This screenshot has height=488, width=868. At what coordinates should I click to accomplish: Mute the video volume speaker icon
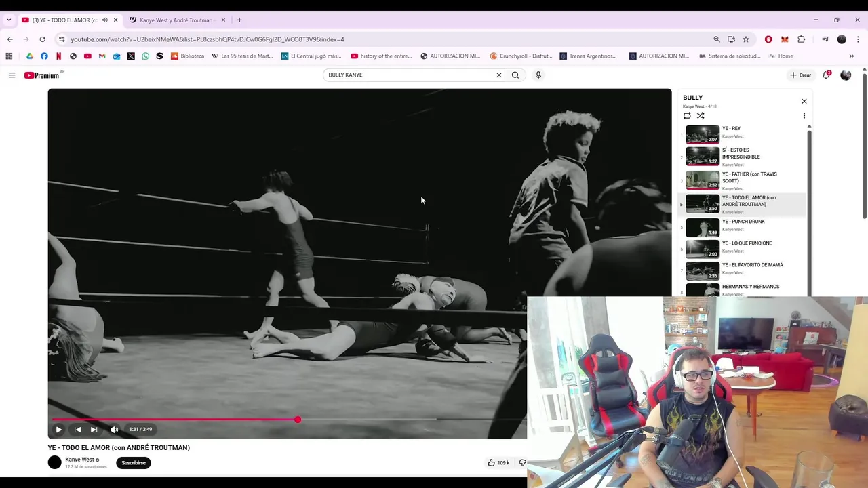(x=114, y=429)
